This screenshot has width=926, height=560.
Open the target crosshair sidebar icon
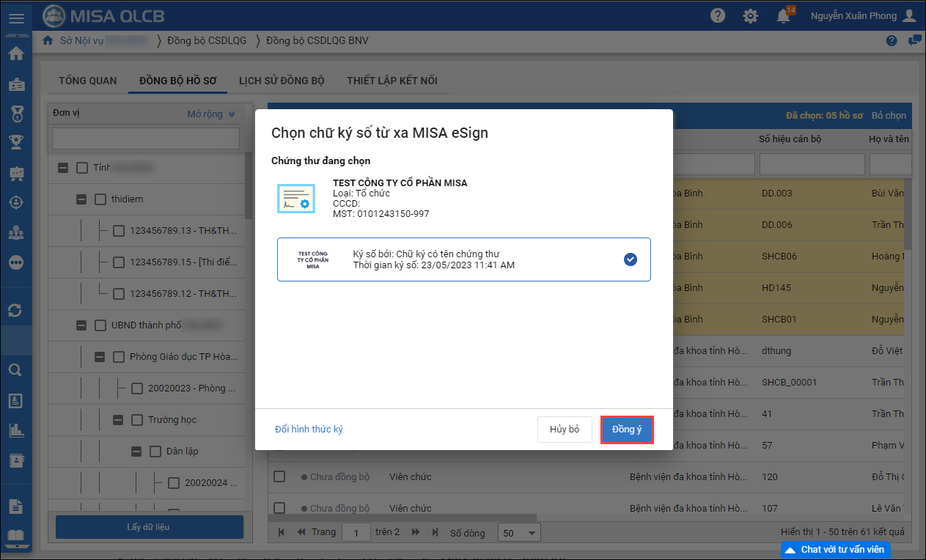tap(16, 203)
